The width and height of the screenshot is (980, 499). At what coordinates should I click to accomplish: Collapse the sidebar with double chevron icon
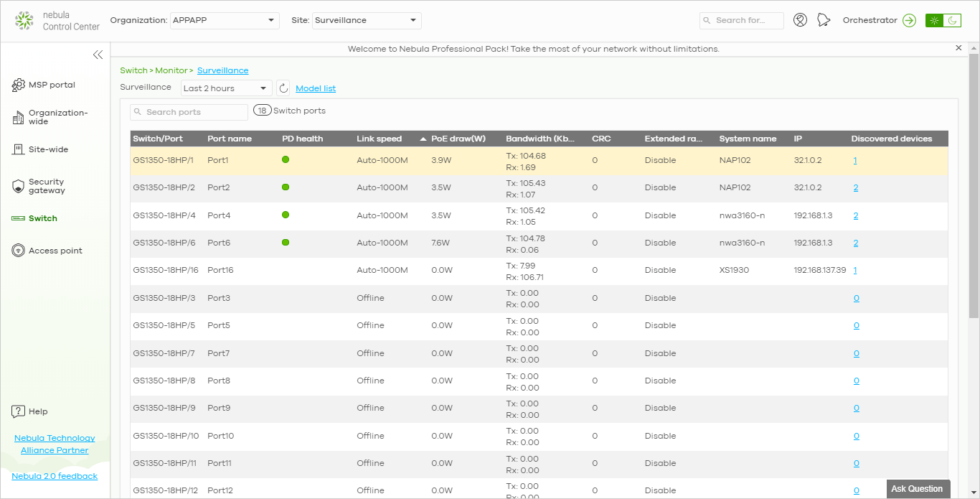pos(98,55)
